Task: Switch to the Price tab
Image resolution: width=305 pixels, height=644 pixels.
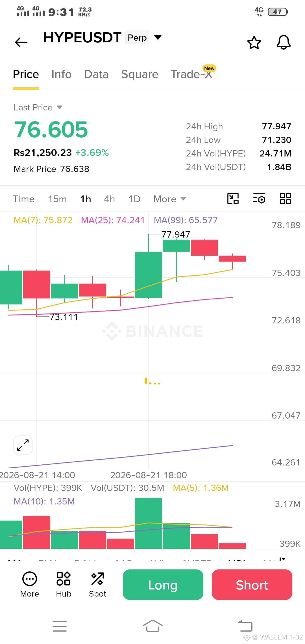Action: coord(26,74)
